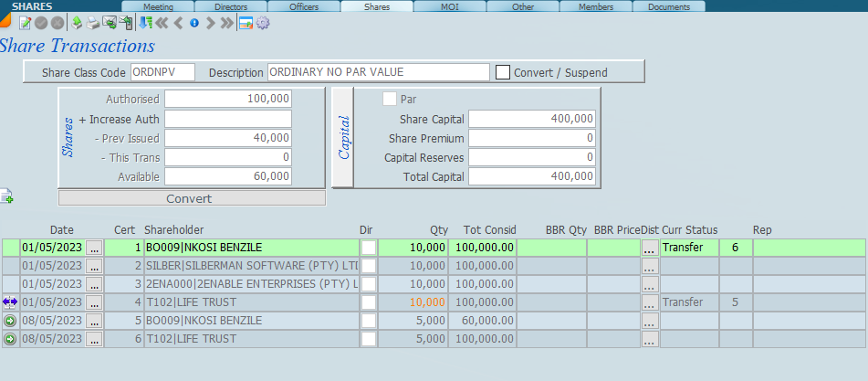This screenshot has width=868, height=381.
Task: Click the printer icon in toolbar
Action: point(93,23)
